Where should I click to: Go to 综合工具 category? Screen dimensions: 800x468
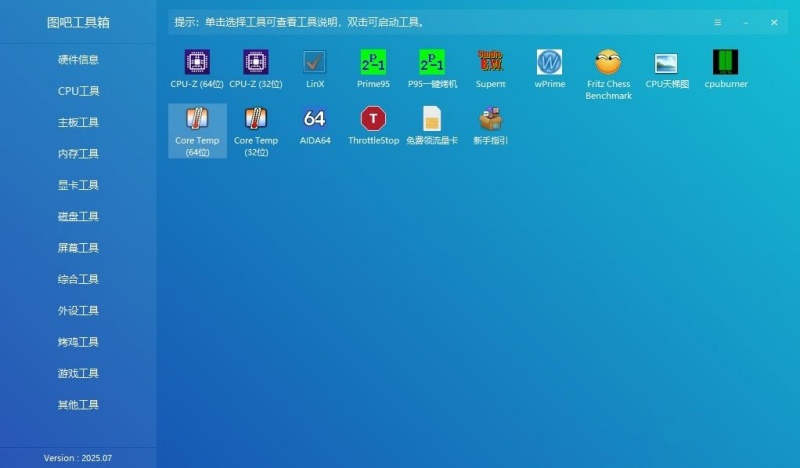78,279
